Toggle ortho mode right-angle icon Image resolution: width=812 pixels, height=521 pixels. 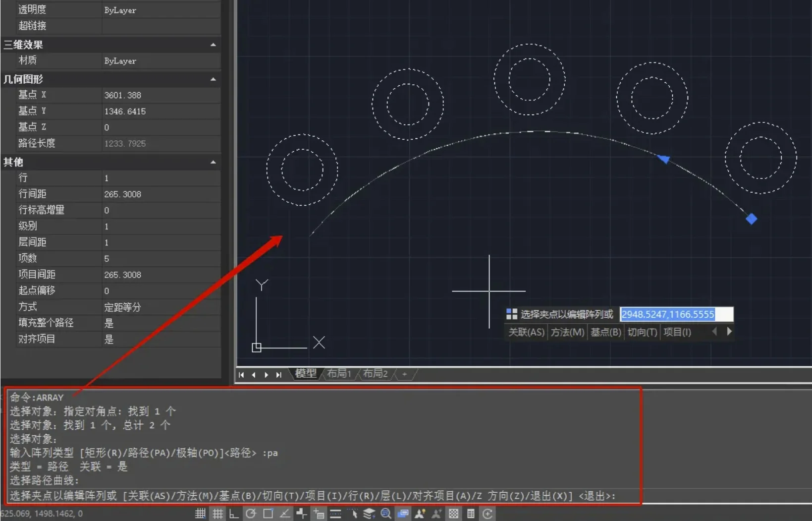coord(234,514)
